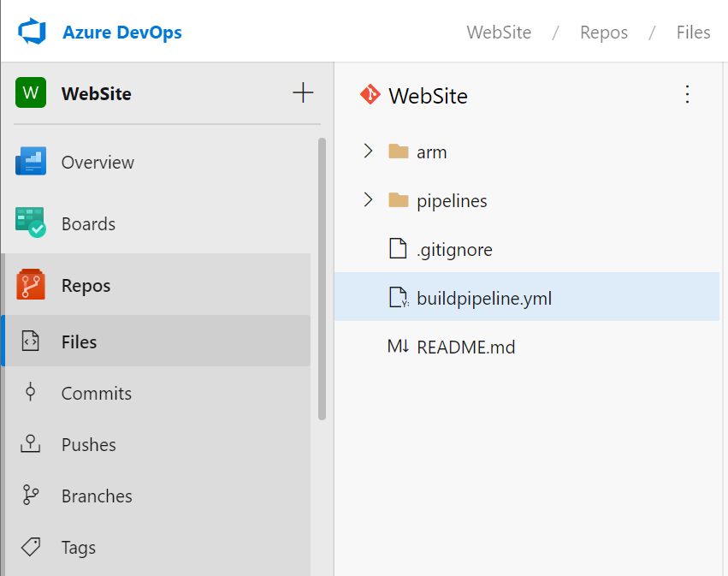Screen dimensions: 728x576
Task: Click the Tags icon in sidebar
Action: 31,547
